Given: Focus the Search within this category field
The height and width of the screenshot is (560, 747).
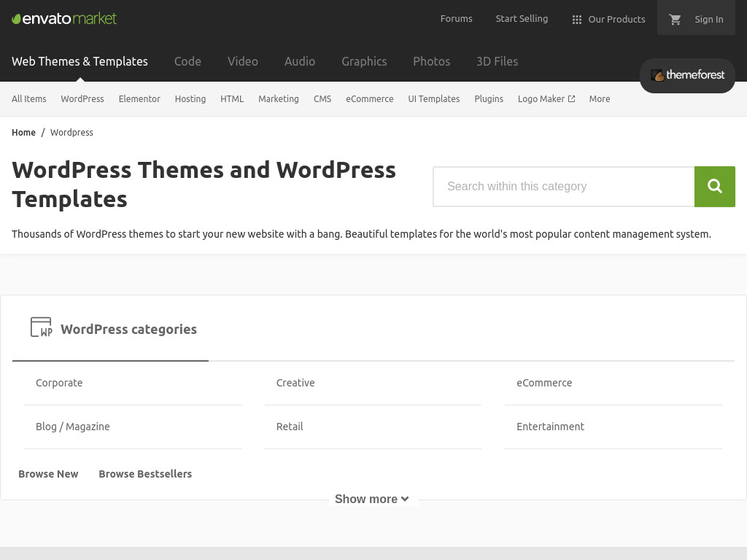Looking at the screenshot, I should [564, 186].
